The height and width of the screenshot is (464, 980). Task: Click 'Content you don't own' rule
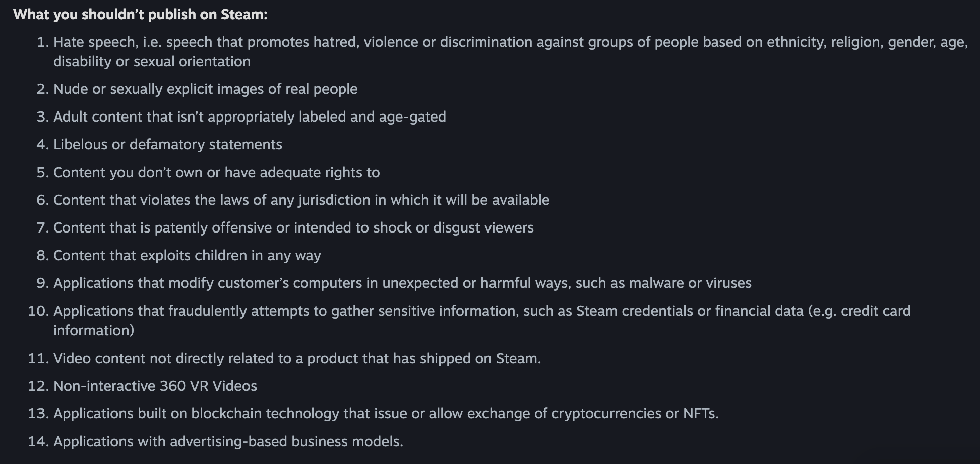click(216, 172)
